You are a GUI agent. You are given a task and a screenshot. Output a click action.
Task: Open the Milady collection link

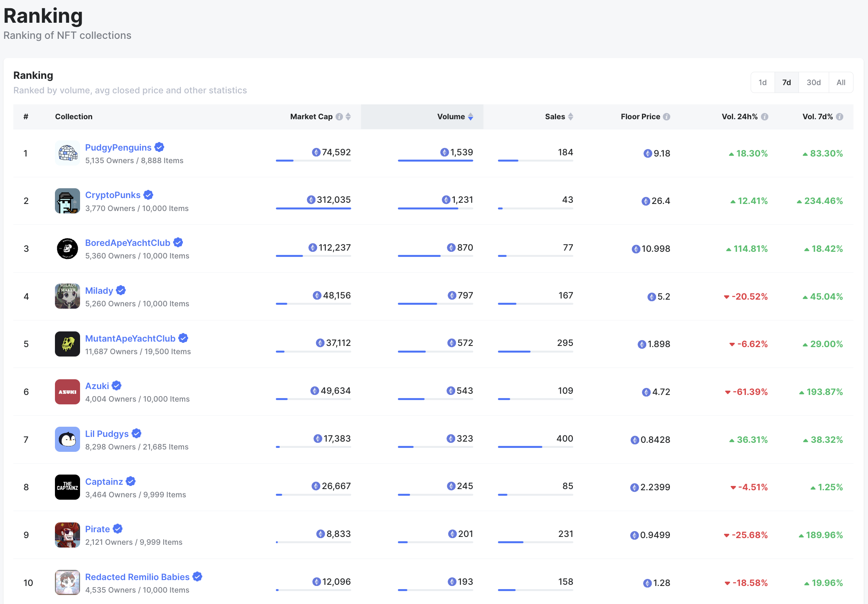tap(99, 291)
